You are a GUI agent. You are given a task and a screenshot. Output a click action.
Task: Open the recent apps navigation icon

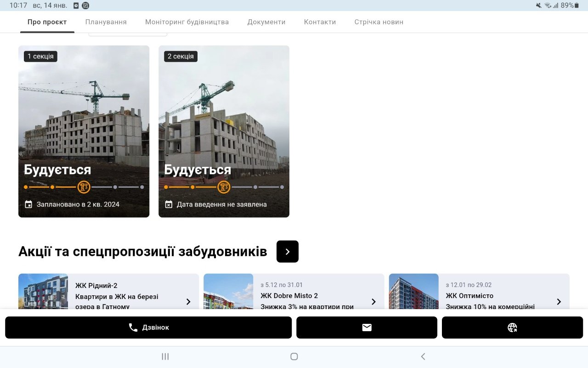165,356
